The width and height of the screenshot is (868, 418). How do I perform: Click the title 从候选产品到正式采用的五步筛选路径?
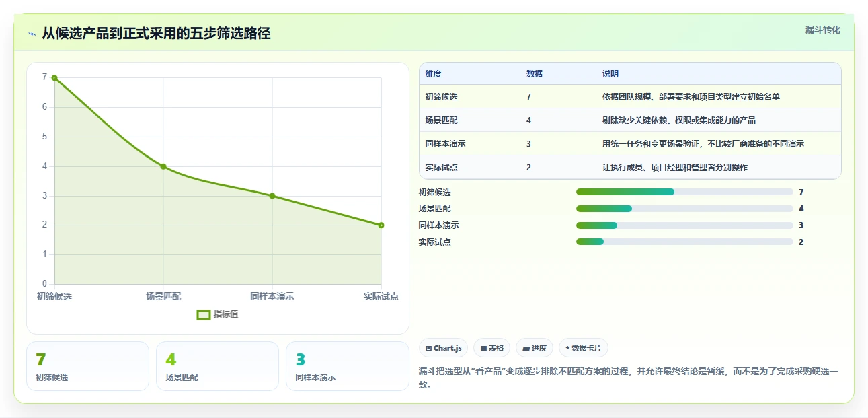click(156, 34)
